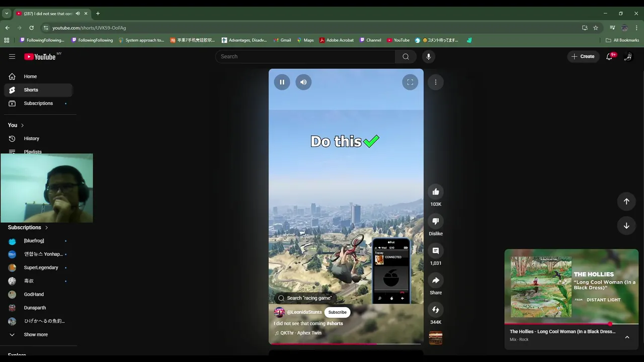
Task: Click the Hollies miniplayer video thumbnail
Action: (x=572, y=287)
